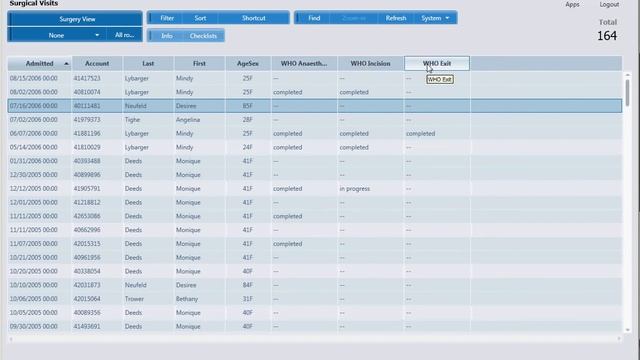This screenshot has height=360, width=640.
Task: Select account 40899896 cell
Action: (x=97, y=175)
